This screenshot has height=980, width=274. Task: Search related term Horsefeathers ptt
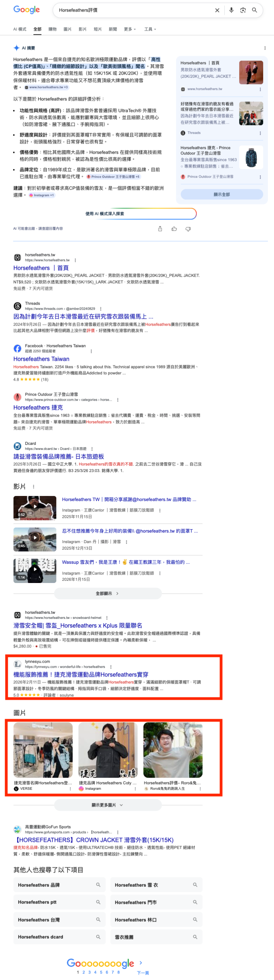coord(60,902)
